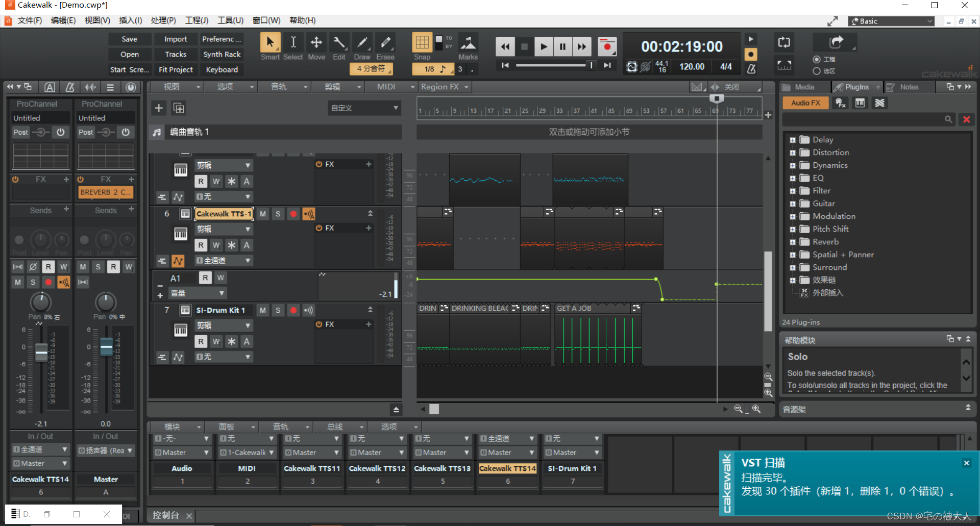This screenshot has width=980, height=526.
Task: Open the Marks tool
Action: (x=468, y=42)
